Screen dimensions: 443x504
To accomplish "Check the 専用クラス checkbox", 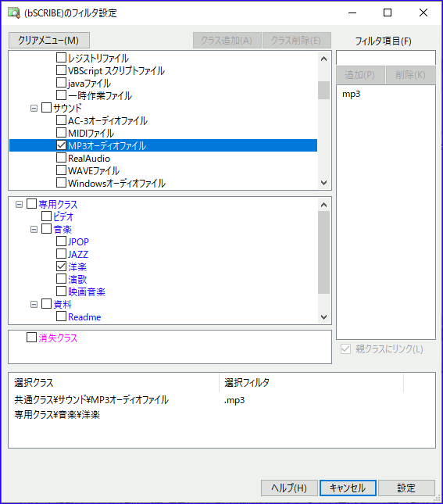I will click(31, 204).
